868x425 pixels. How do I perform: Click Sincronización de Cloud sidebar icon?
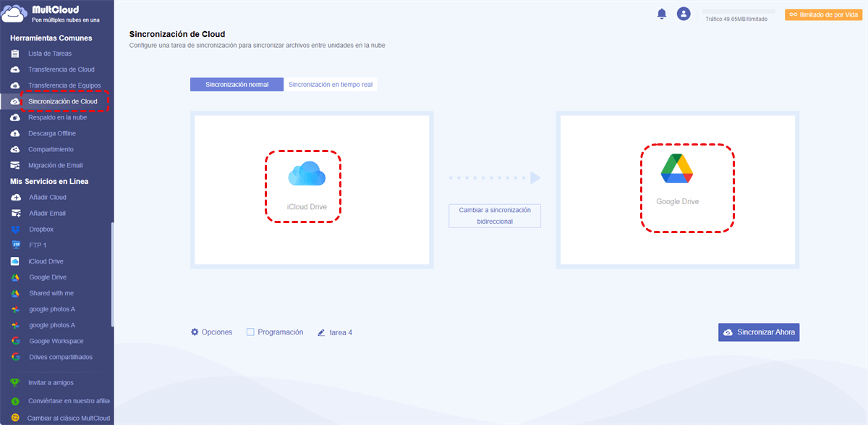pos(15,101)
